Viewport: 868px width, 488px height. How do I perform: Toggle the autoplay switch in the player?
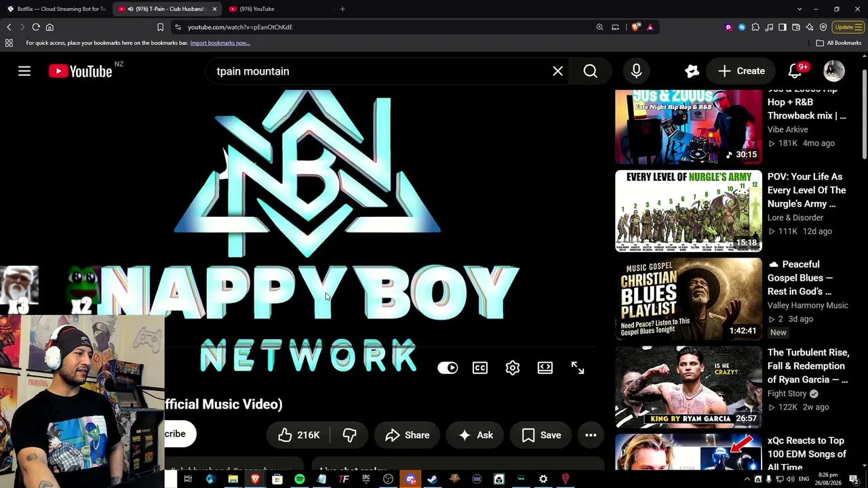click(448, 368)
